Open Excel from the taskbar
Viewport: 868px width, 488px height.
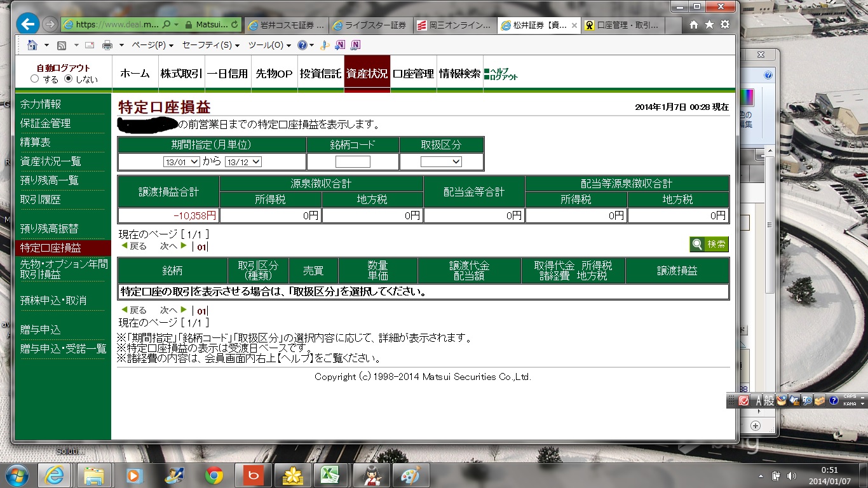tap(329, 475)
